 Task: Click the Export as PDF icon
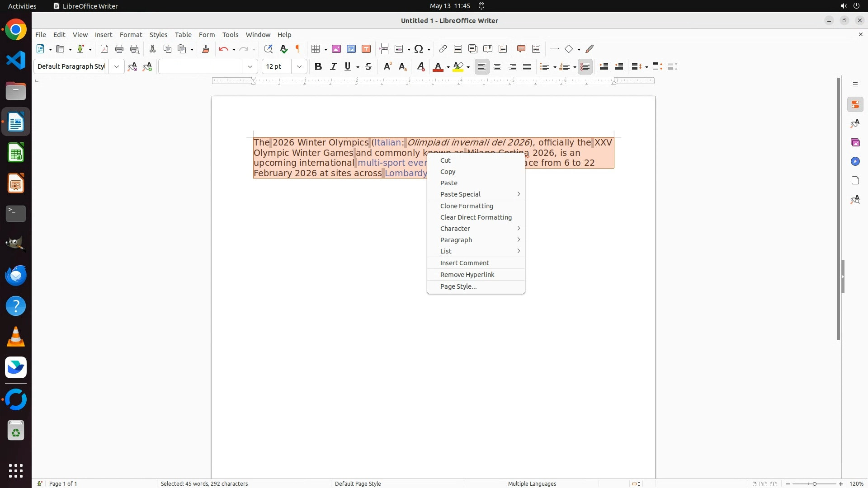[104, 49]
